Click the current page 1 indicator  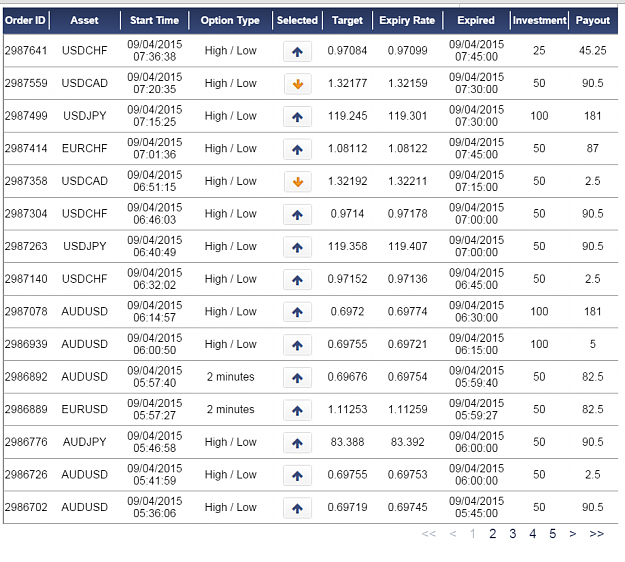(x=473, y=533)
